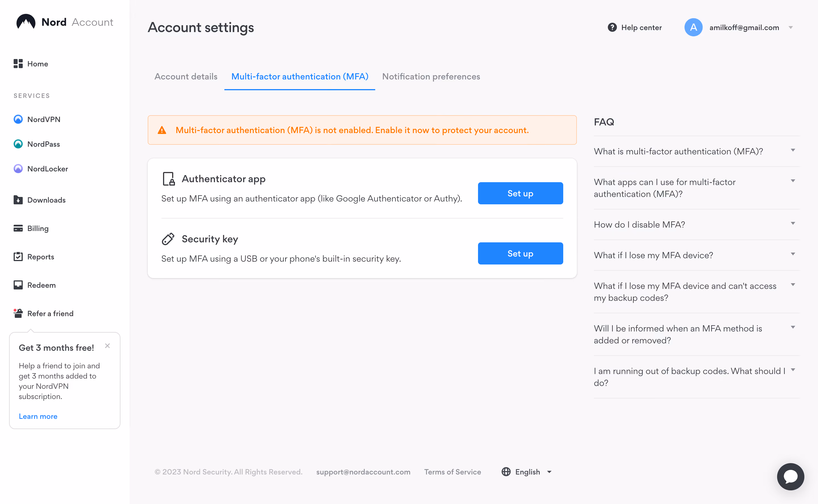
Task: Click the Billing card icon
Action: [18, 228]
